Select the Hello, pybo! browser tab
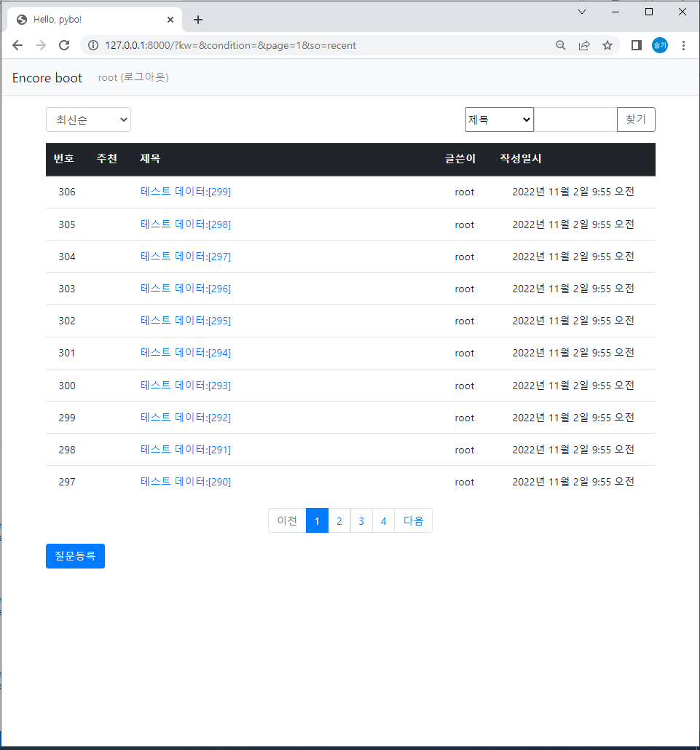This screenshot has width=700, height=750. 87,20
